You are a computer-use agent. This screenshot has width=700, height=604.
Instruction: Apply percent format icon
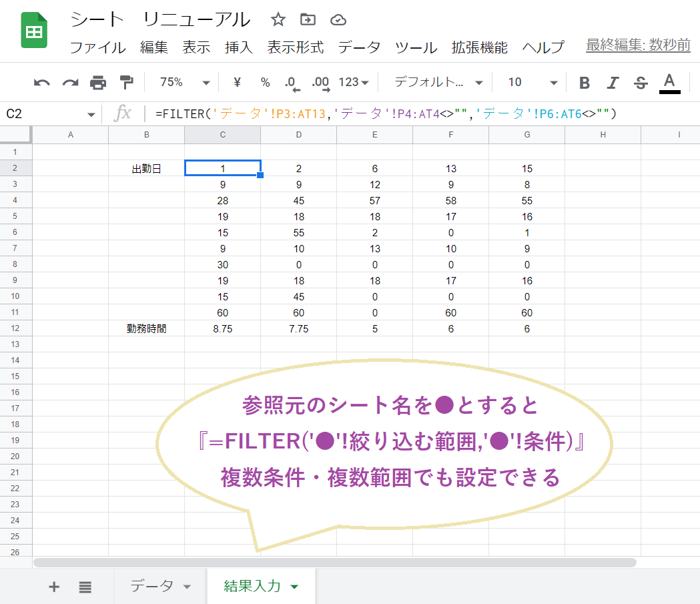tap(264, 82)
